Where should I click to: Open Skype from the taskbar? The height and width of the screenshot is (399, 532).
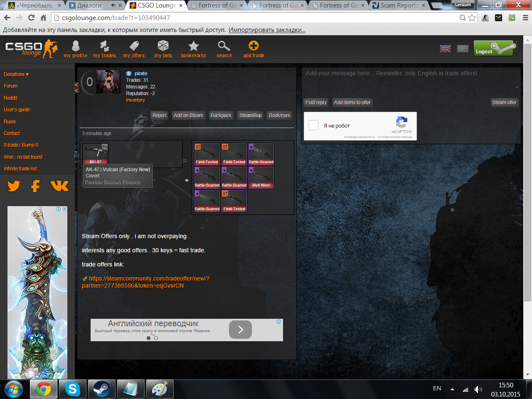pyautogui.click(x=72, y=389)
